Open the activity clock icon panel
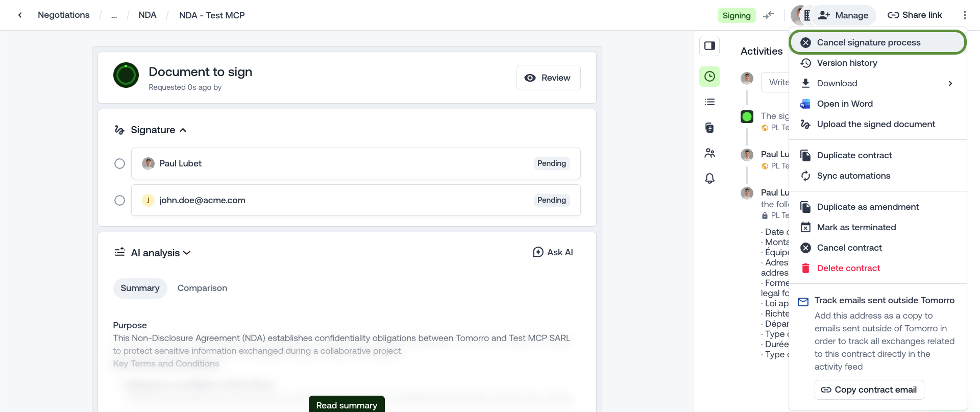980x412 pixels. coord(709,77)
